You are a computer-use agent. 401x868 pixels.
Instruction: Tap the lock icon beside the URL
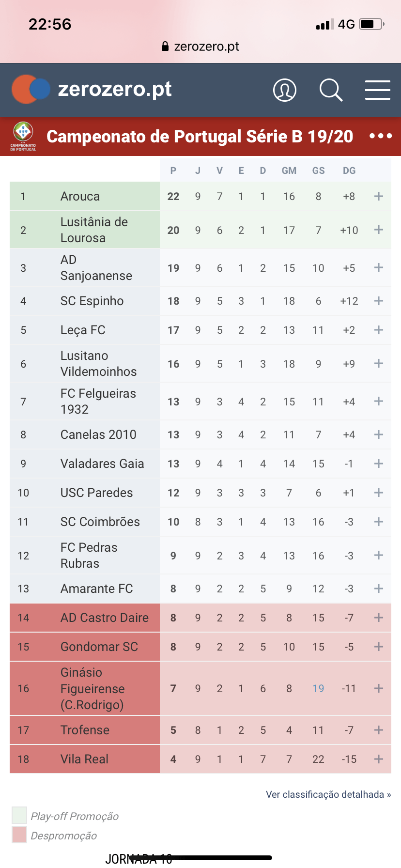tap(165, 46)
